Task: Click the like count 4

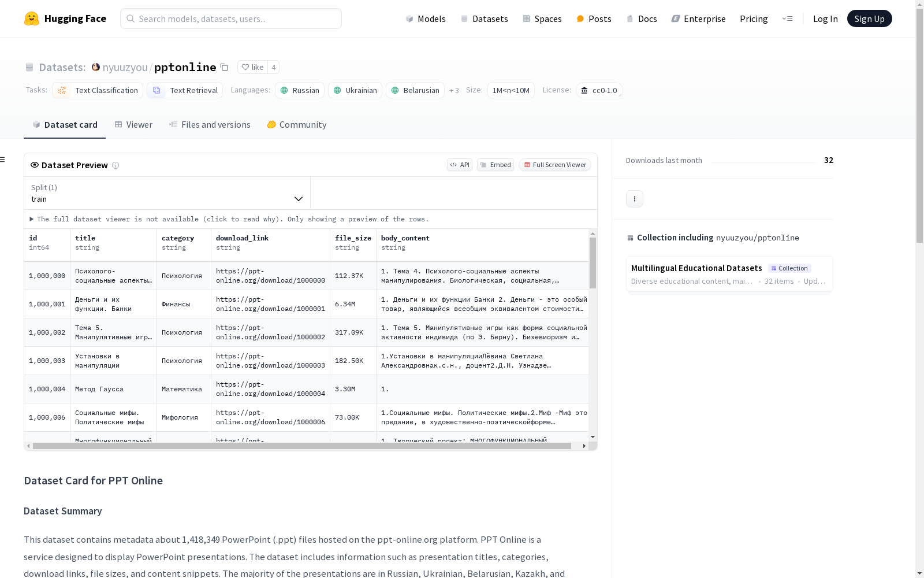Action: (x=274, y=67)
